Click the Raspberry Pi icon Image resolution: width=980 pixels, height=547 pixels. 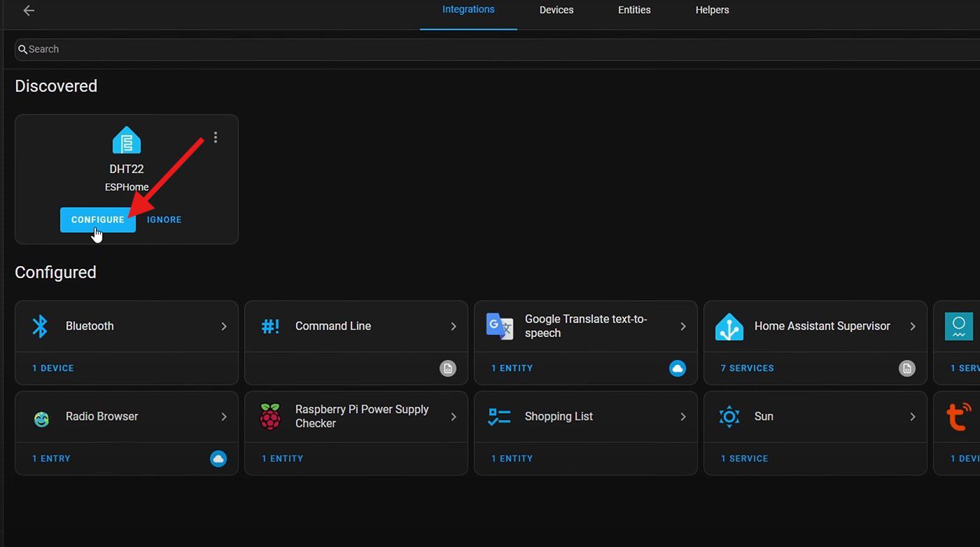pyautogui.click(x=270, y=417)
